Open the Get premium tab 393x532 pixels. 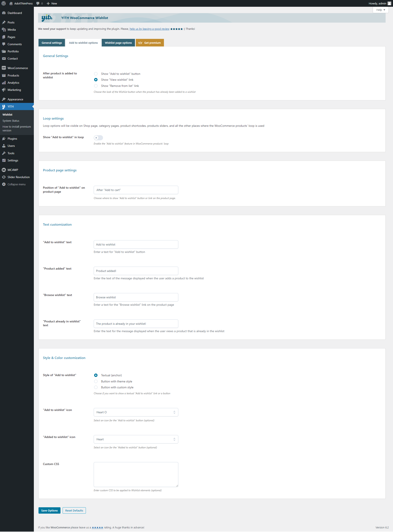(150, 43)
